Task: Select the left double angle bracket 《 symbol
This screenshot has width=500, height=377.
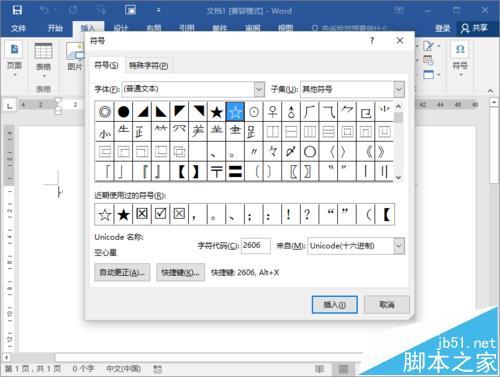Action: 366,152
